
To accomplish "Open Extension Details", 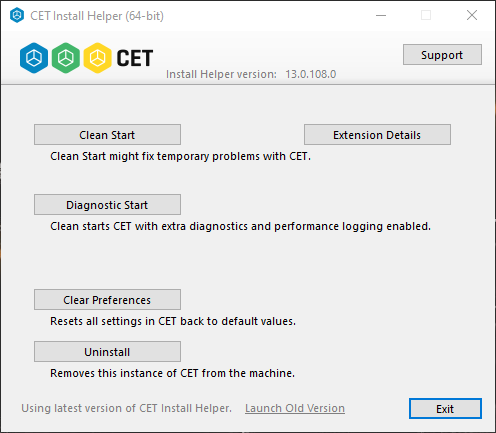I will pyautogui.click(x=377, y=135).
